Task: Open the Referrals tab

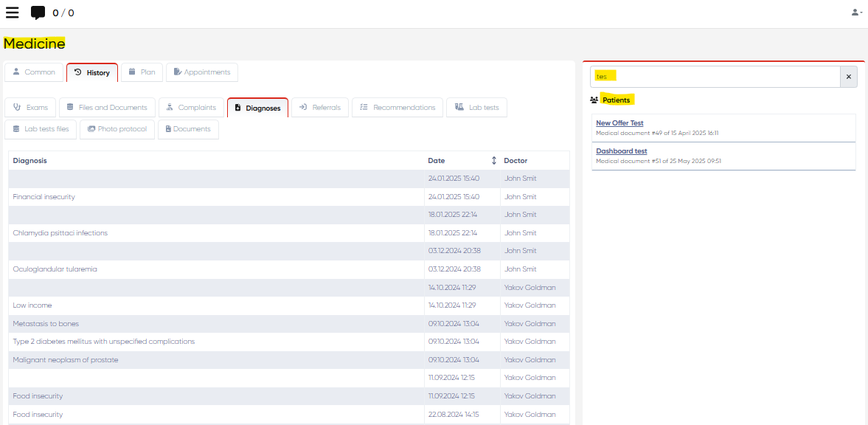Action: click(x=320, y=108)
